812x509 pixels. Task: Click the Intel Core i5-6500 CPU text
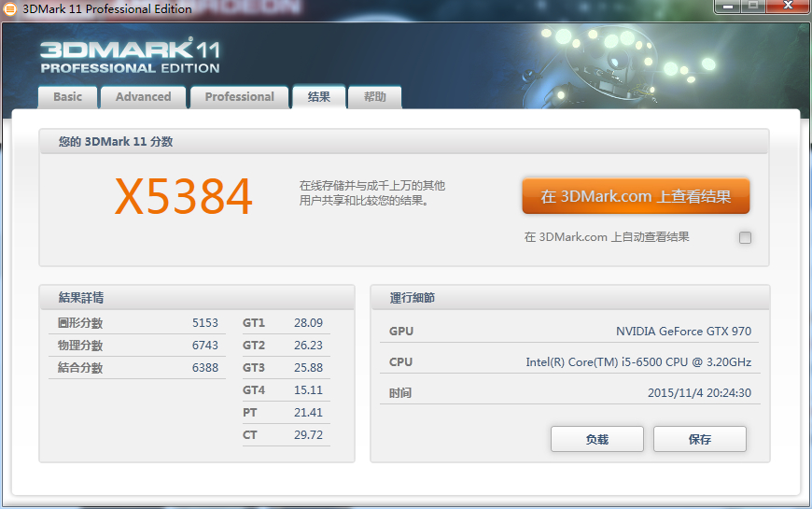(638, 362)
